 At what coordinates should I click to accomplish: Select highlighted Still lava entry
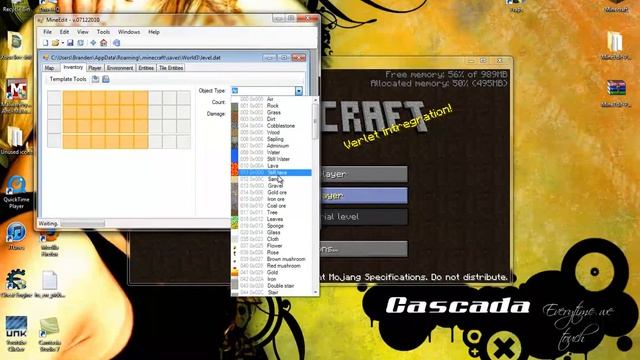[x=271, y=173]
